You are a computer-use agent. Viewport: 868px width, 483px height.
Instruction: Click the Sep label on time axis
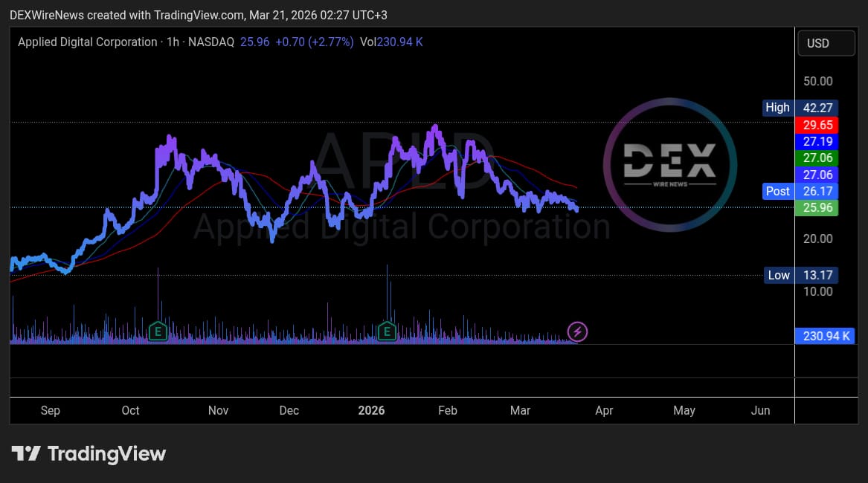pyautogui.click(x=51, y=410)
